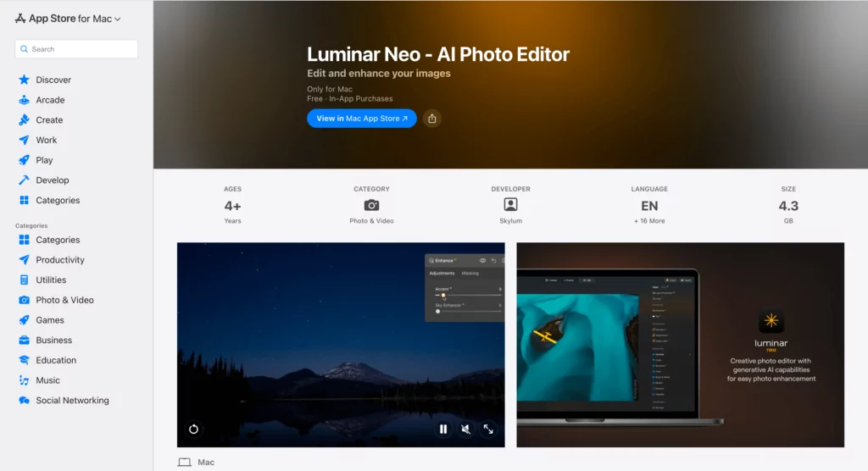Image resolution: width=868 pixels, height=471 pixels.
Task: Click the App Store logo icon
Action: [20, 19]
